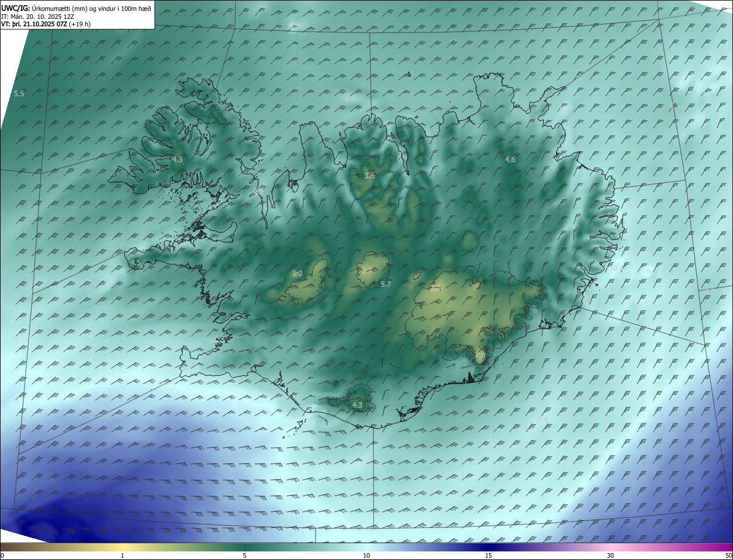Pick the pink color bar segment near 30
Viewport: 733px width, 560px height.
(x=610, y=547)
